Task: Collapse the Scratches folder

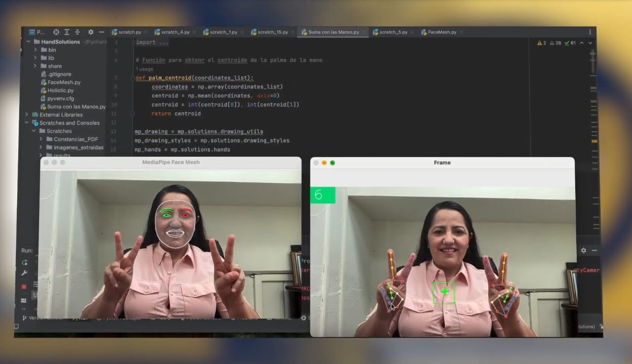Action: click(x=34, y=131)
